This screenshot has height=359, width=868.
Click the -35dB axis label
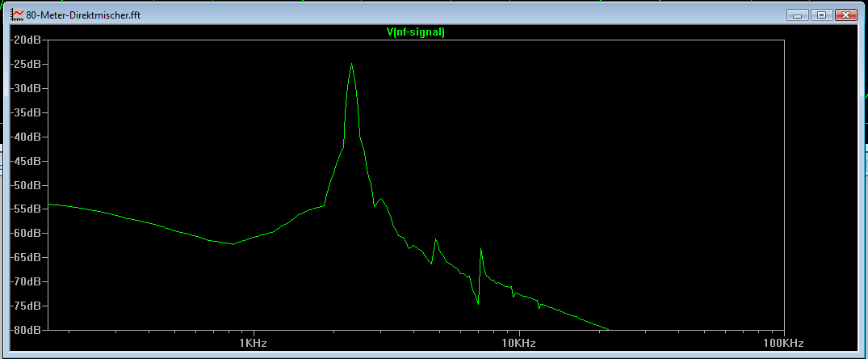coord(26,112)
